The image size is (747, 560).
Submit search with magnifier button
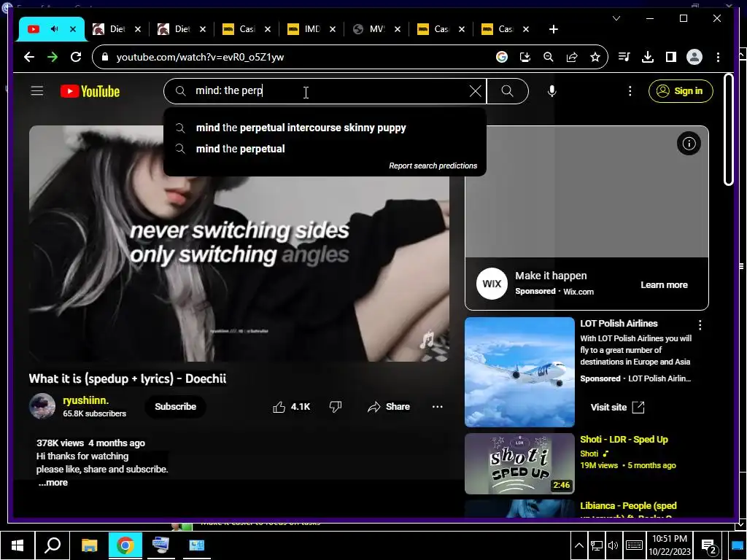click(x=508, y=91)
